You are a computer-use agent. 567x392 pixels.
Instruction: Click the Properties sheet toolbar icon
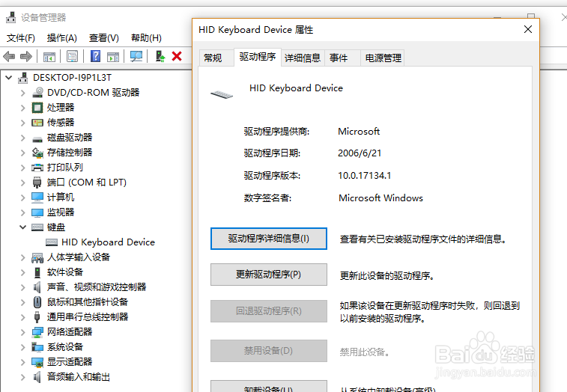click(73, 56)
